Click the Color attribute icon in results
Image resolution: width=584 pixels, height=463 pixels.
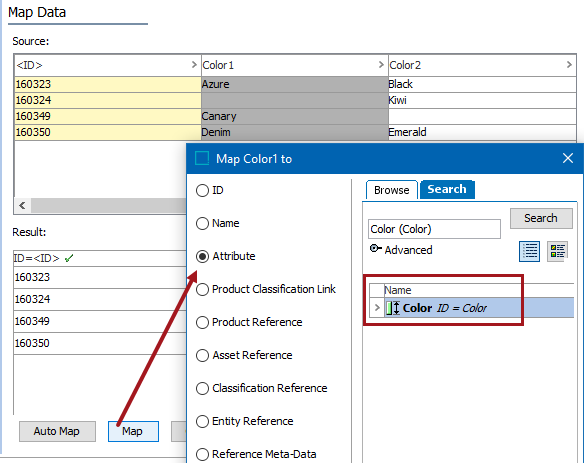tap(393, 308)
